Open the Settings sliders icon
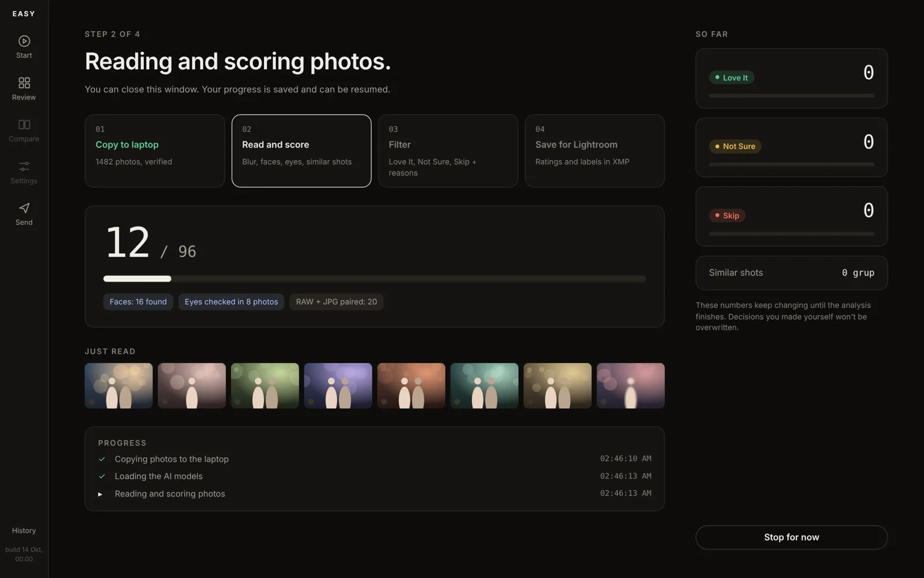The image size is (924, 578). [x=24, y=166]
